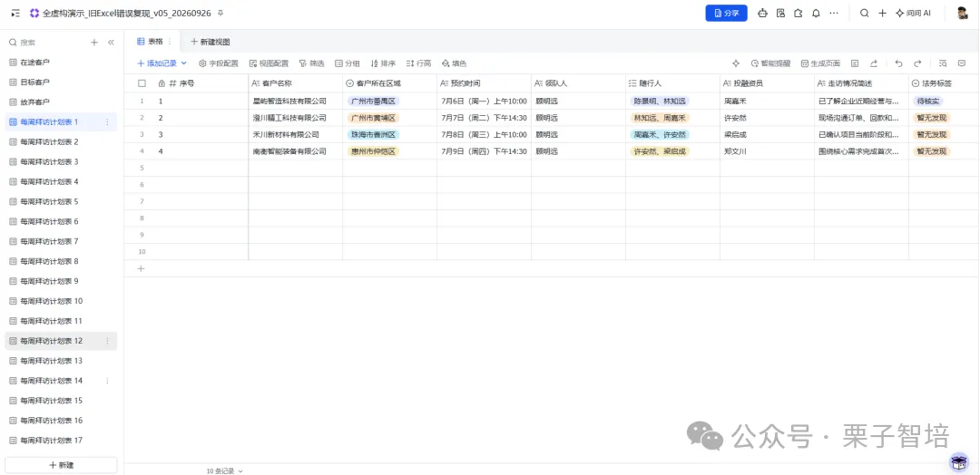
Task: Click the sidebar search field
Action: click(x=47, y=43)
